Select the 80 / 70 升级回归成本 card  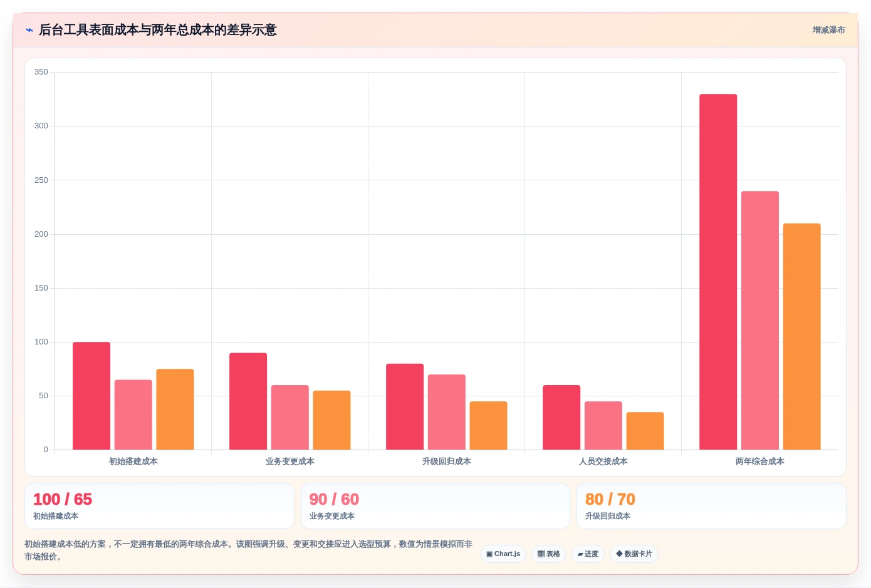711,506
